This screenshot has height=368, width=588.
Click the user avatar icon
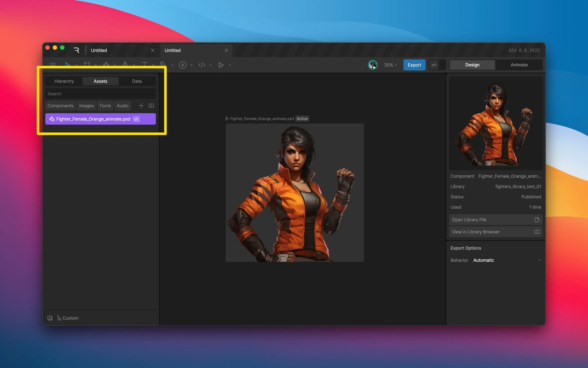tap(372, 65)
